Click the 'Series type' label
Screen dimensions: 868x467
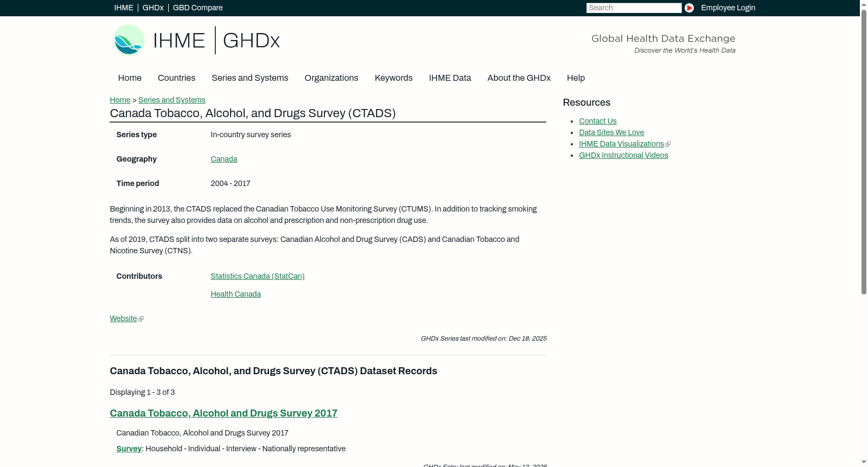[x=136, y=135]
